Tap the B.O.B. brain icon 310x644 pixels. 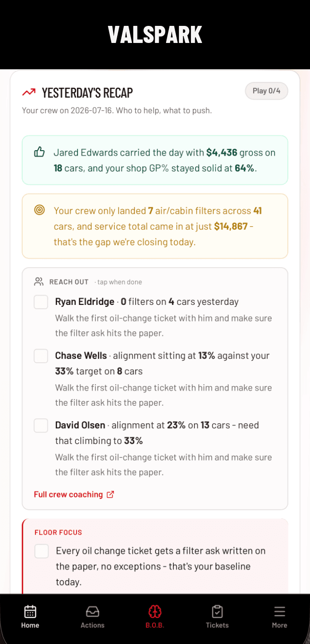155,612
